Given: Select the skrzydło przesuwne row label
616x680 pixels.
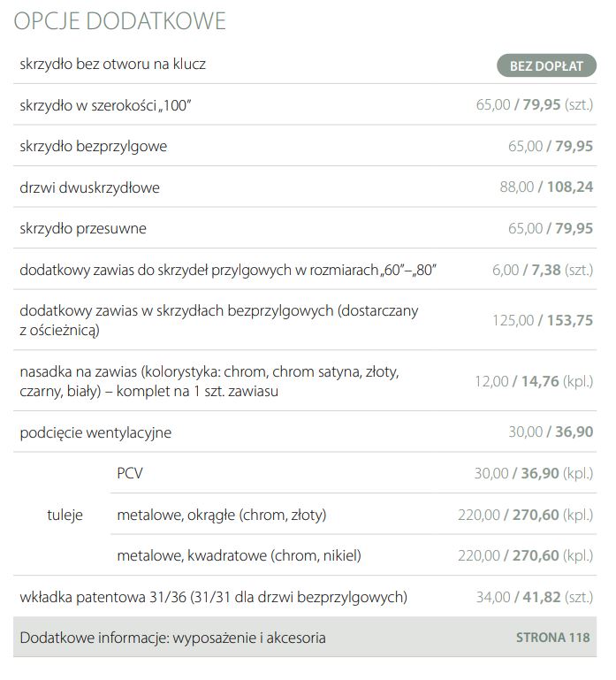Looking at the screenshot, I should coord(83,228).
